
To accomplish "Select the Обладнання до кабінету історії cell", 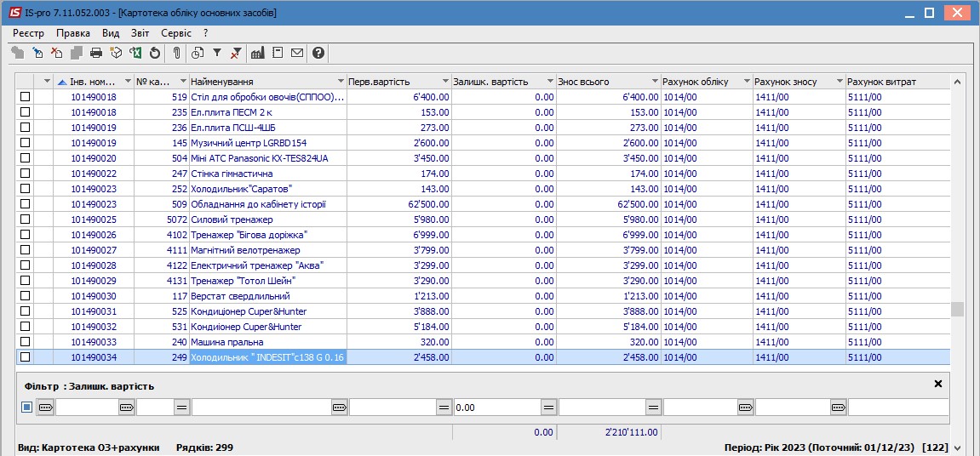I will (x=268, y=204).
